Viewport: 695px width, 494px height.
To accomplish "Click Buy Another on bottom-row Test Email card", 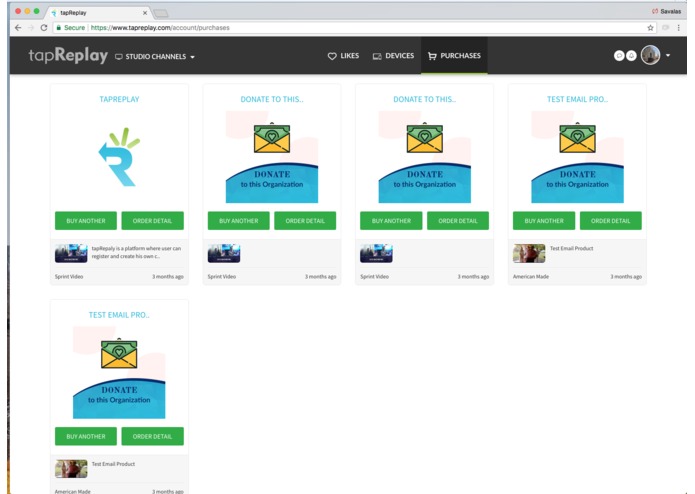I will point(86,436).
